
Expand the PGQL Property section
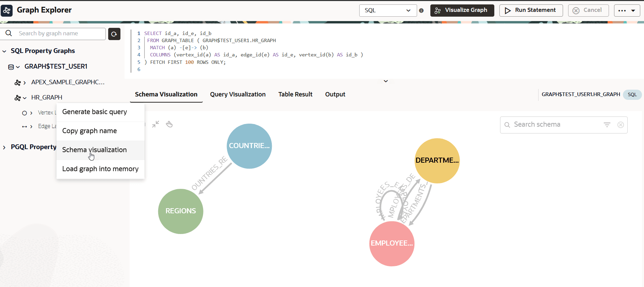pos(4,147)
